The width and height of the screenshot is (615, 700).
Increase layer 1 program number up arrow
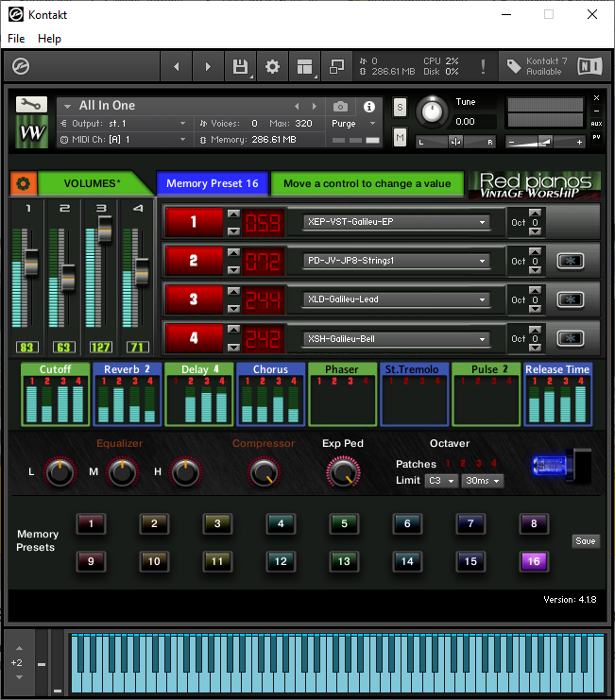point(233,213)
